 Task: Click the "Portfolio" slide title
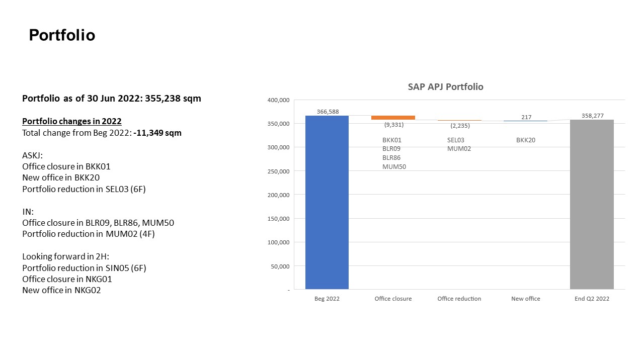tap(62, 35)
